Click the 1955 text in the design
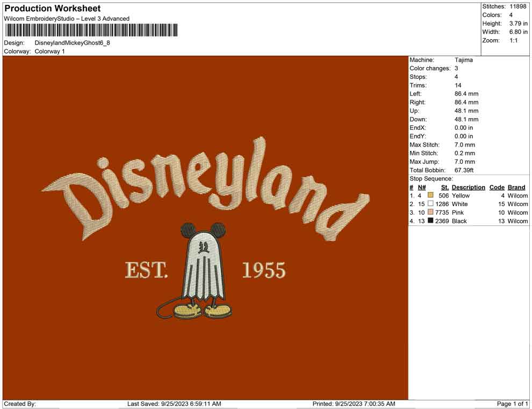The width and height of the screenshot is (532, 409). (263, 270)
